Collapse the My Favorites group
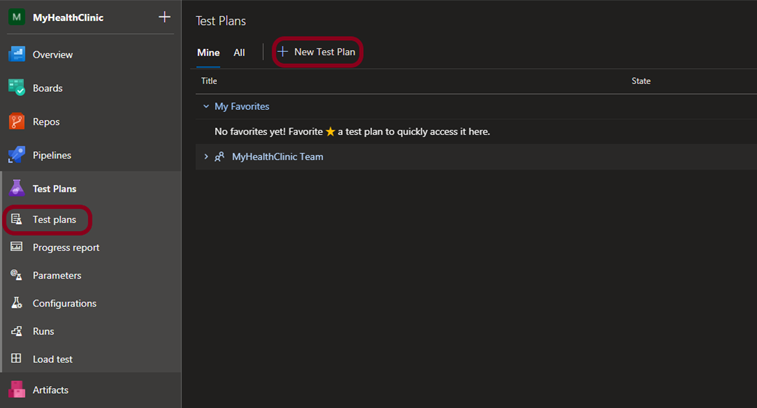Viewport: 757px width, 408px height. [206, 106]
